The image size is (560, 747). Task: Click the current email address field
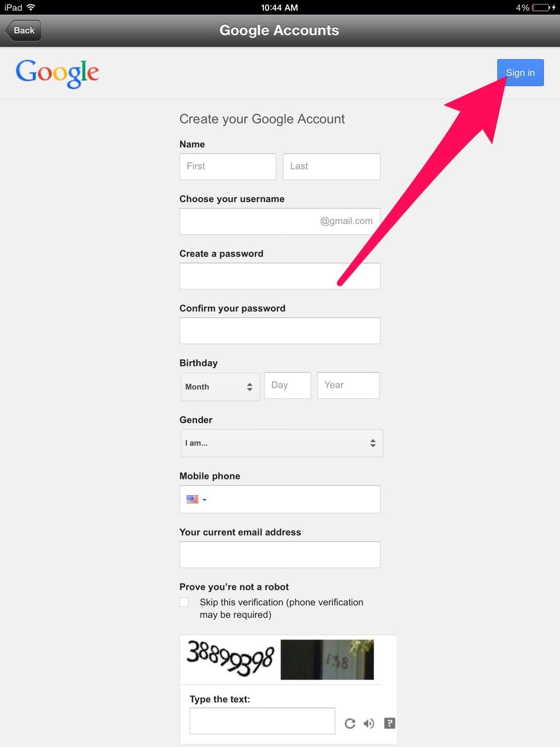(280, 555)
